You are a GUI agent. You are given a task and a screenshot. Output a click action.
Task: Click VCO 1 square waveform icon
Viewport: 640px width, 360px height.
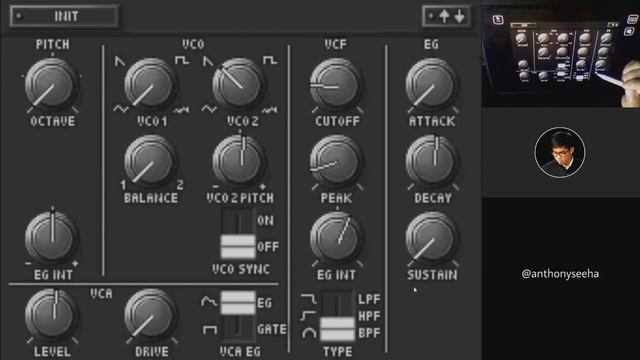tap(182, 60)
